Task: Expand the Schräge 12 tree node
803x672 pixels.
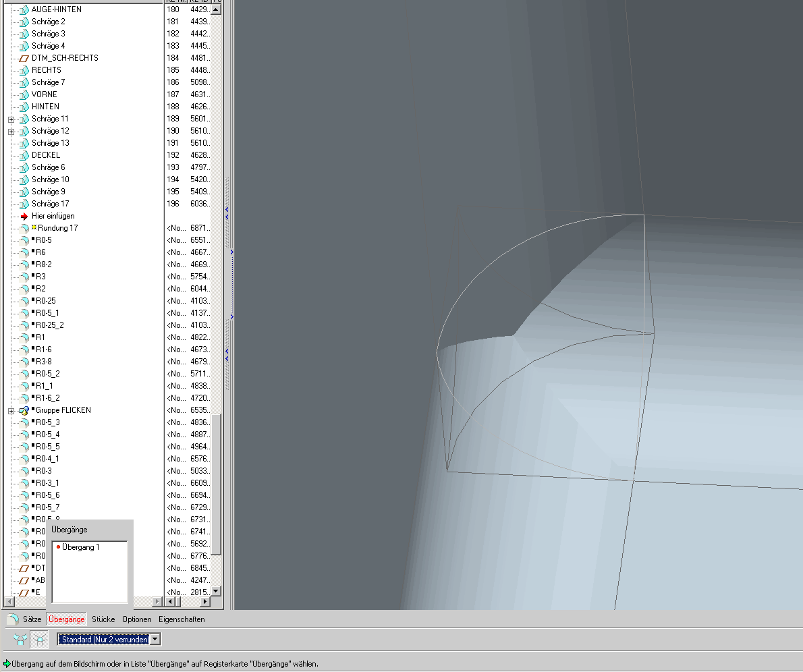Action: click(x=11, y=132)
